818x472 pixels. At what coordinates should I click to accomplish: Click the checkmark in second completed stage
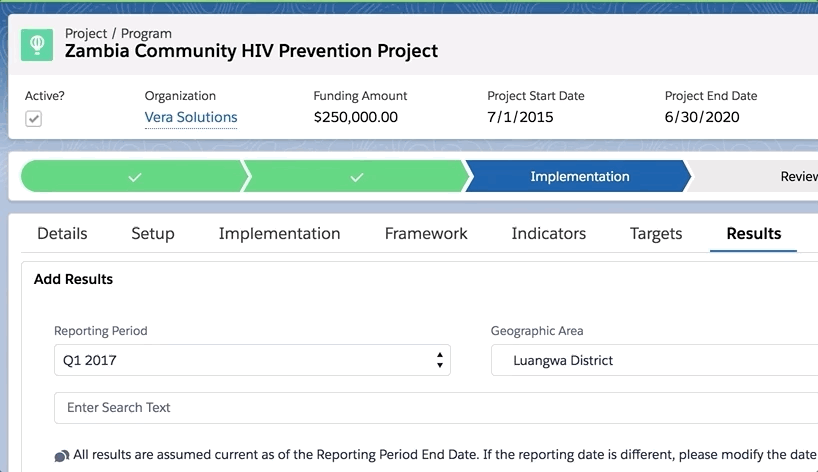(x=356, y=177)
